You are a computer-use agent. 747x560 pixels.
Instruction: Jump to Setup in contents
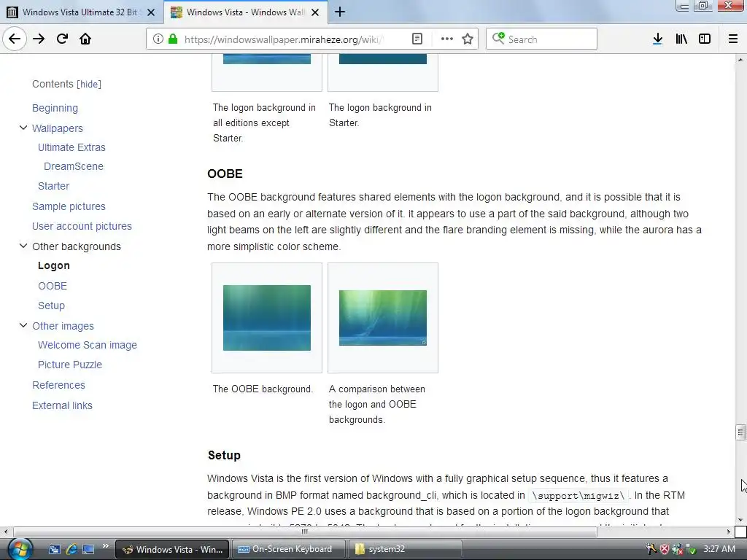pos(51,306)
